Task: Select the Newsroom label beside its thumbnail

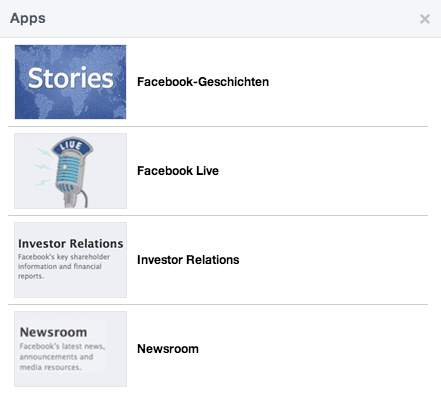Action: [168, 349]
